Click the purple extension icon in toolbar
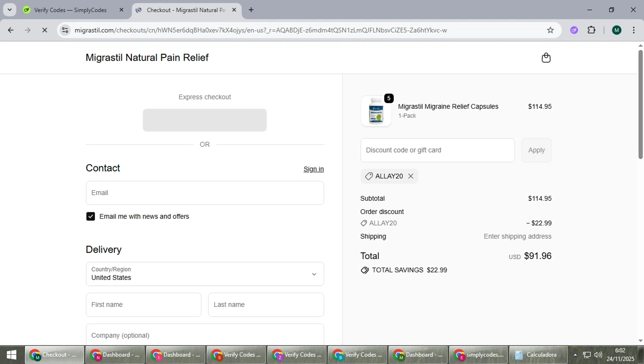The image size is (644, 364). coord(574,30)
